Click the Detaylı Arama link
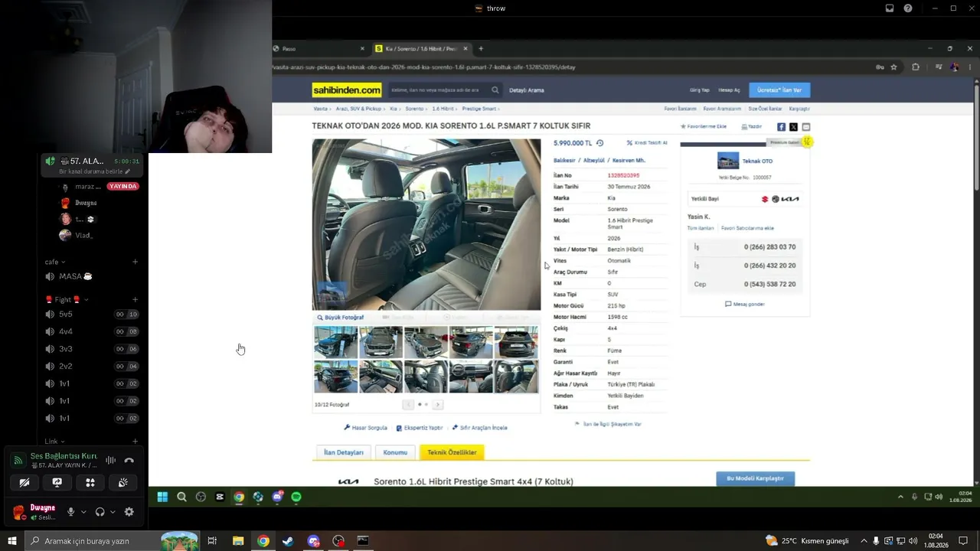 pos(526,90)
